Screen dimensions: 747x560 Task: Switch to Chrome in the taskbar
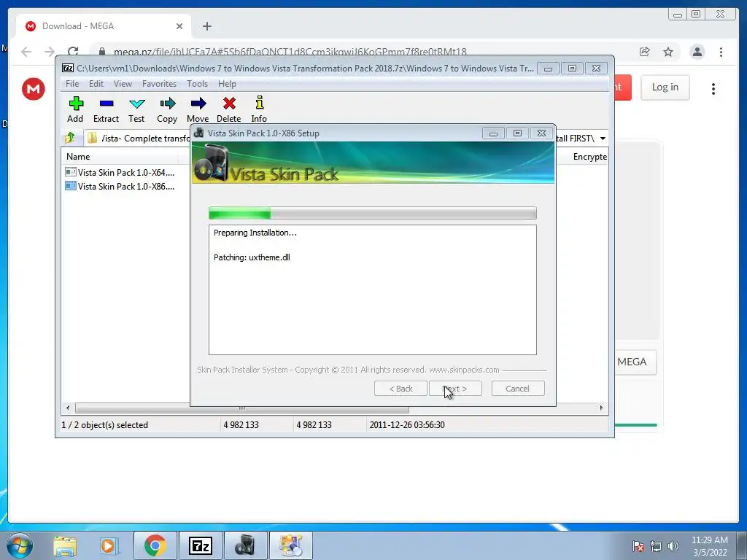[x=155, y=545]
